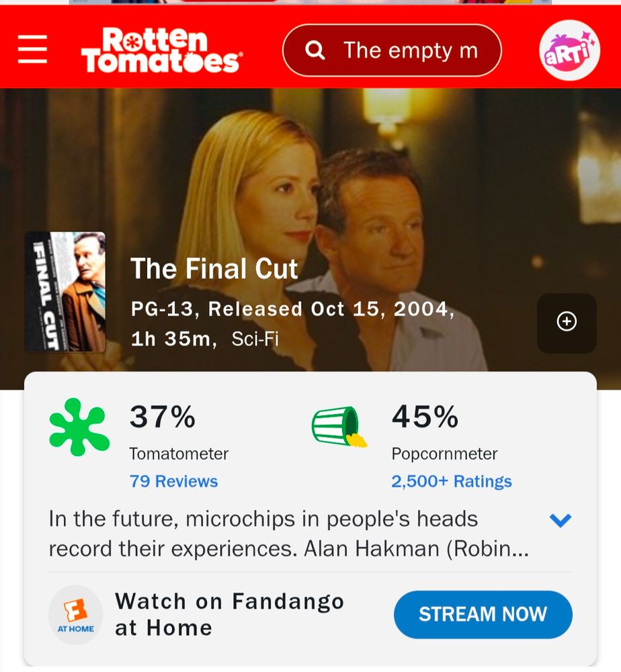Viewport: 621px width, 672px height.
Task: Open the 2,500+ Ratings link
Action: point(451,481)
